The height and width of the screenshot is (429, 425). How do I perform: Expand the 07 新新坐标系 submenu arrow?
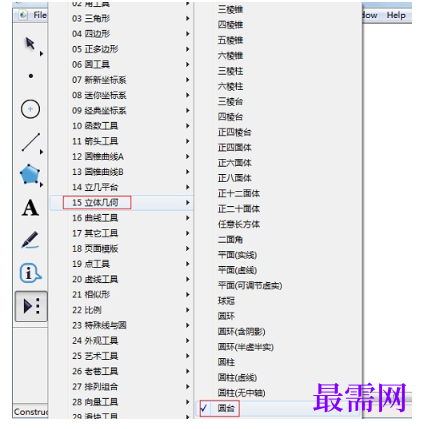(x=188, y=80)
